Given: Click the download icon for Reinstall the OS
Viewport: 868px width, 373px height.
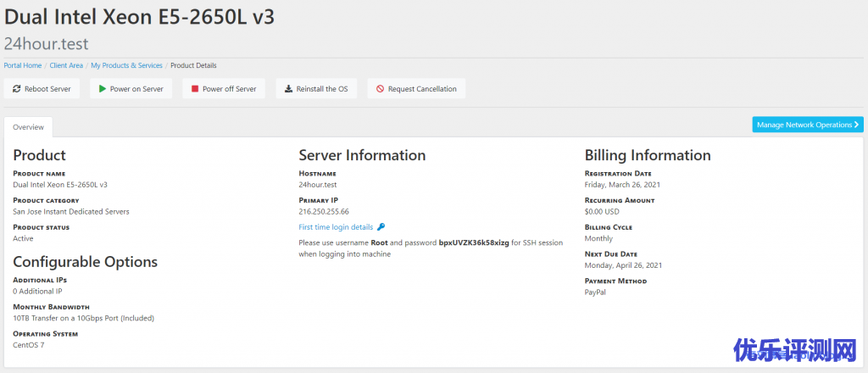Looking at the screenshot, I should click(x=288, y=89).
